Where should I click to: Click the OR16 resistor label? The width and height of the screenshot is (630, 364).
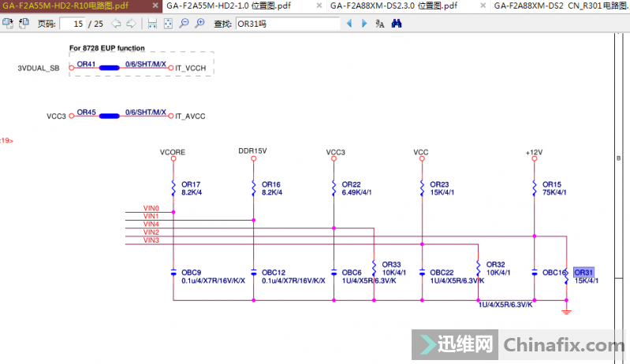point(271,184)
